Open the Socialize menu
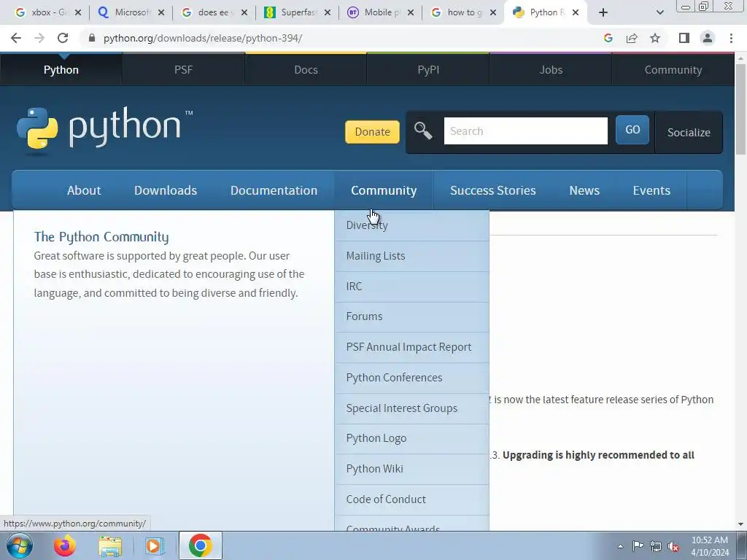 (689, 133)
